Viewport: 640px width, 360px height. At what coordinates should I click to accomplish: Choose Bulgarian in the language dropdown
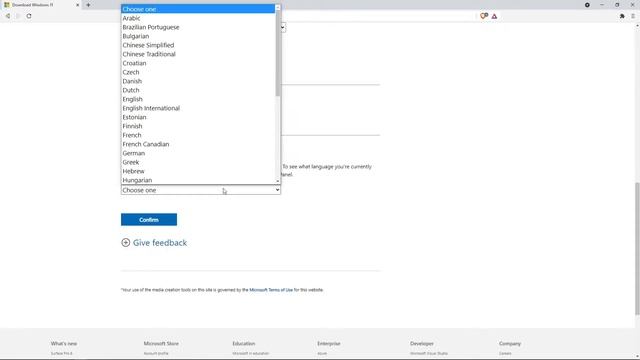point(198,36)
